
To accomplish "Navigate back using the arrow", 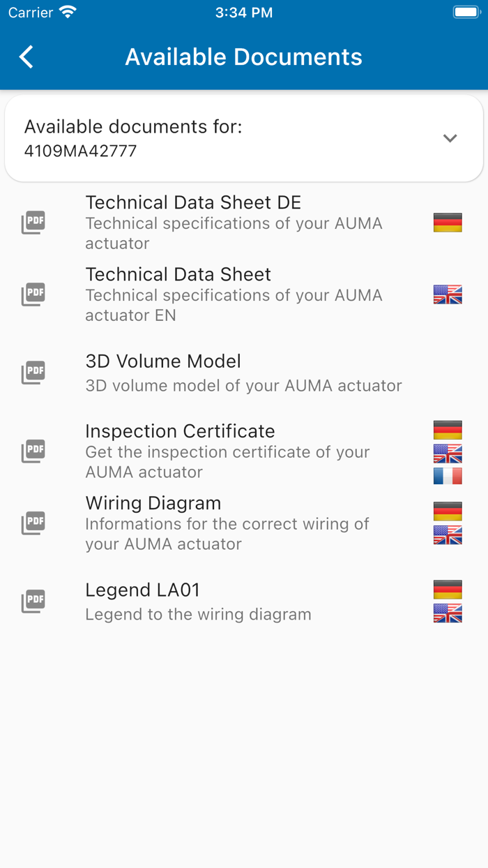I will pyautogui.click(x=26, y=57).
